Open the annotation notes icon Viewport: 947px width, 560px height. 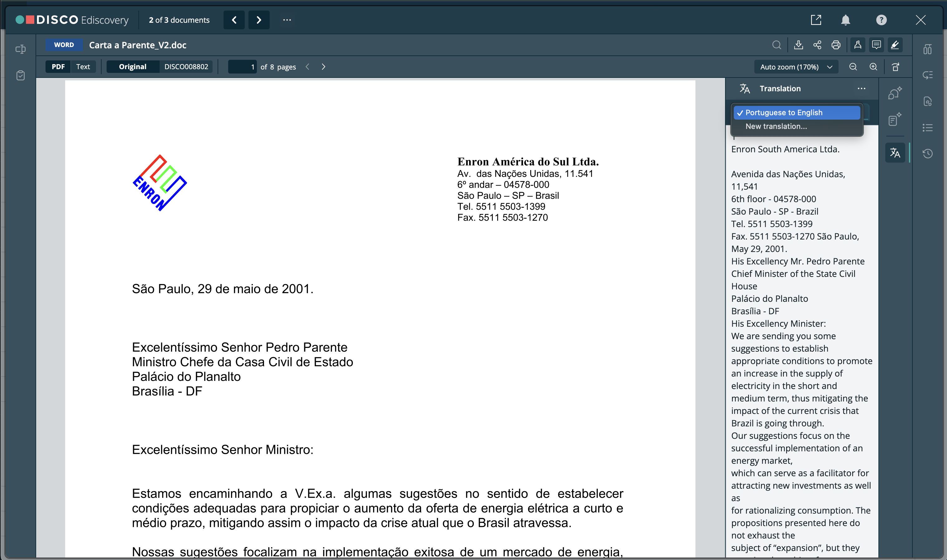coord(876,45)
